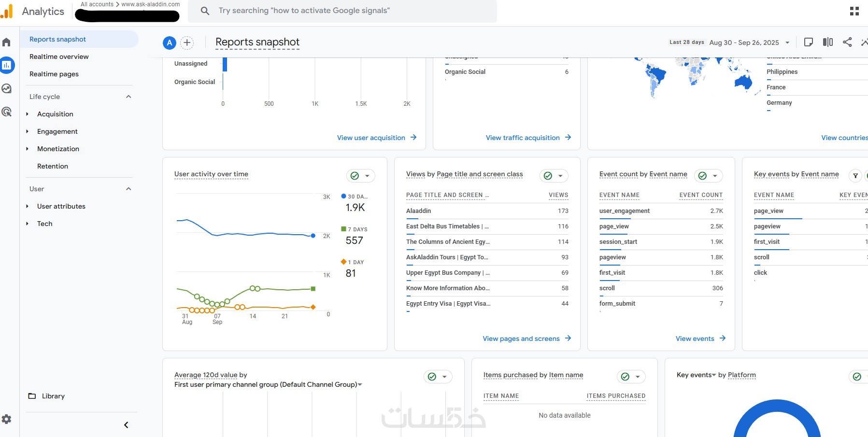Image resolution: width=868 pixels, height=437 pixels.
Task: Open the channel group dimension dropdown
Action: [360, 385]
